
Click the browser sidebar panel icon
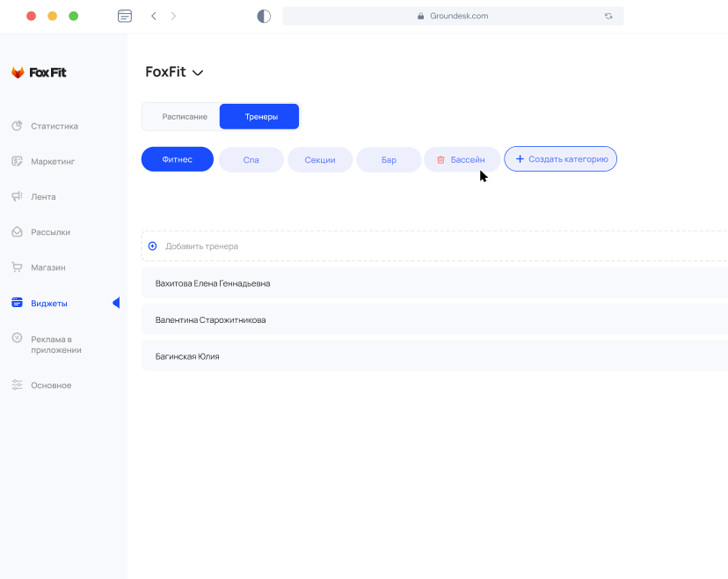coord(125,16)
